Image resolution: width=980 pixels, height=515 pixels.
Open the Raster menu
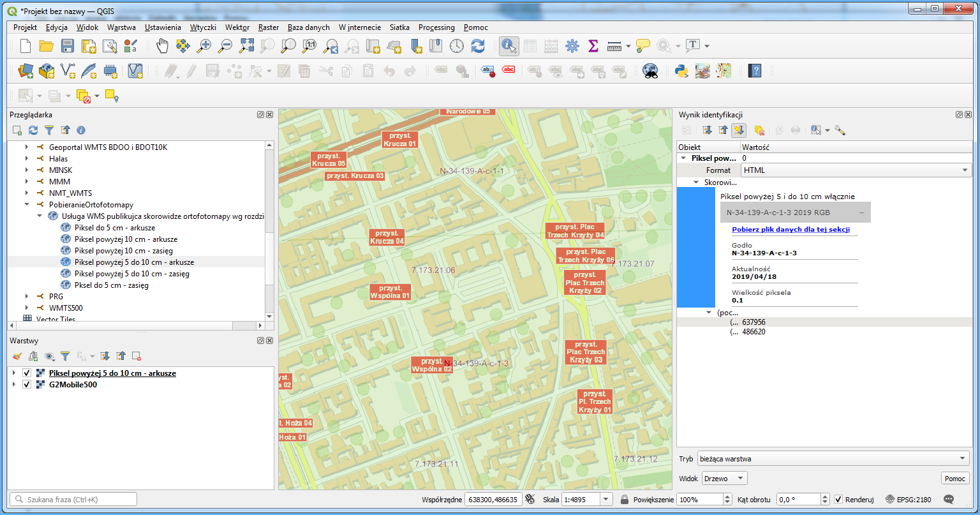pyautogui.click(x=269, y=27)
